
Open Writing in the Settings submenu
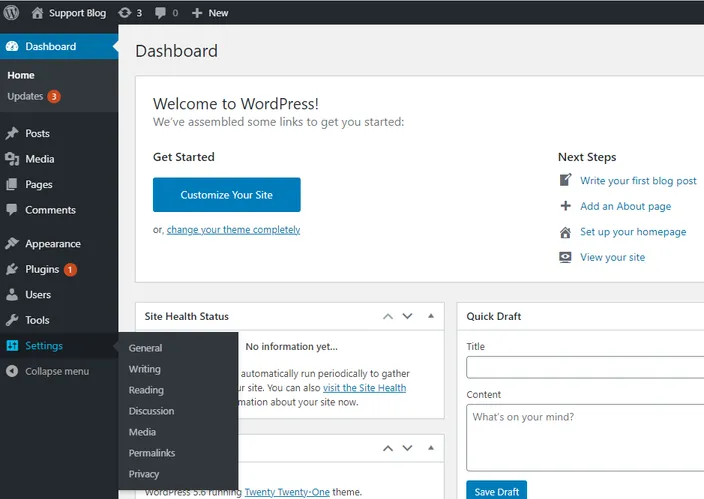[145, 369]
